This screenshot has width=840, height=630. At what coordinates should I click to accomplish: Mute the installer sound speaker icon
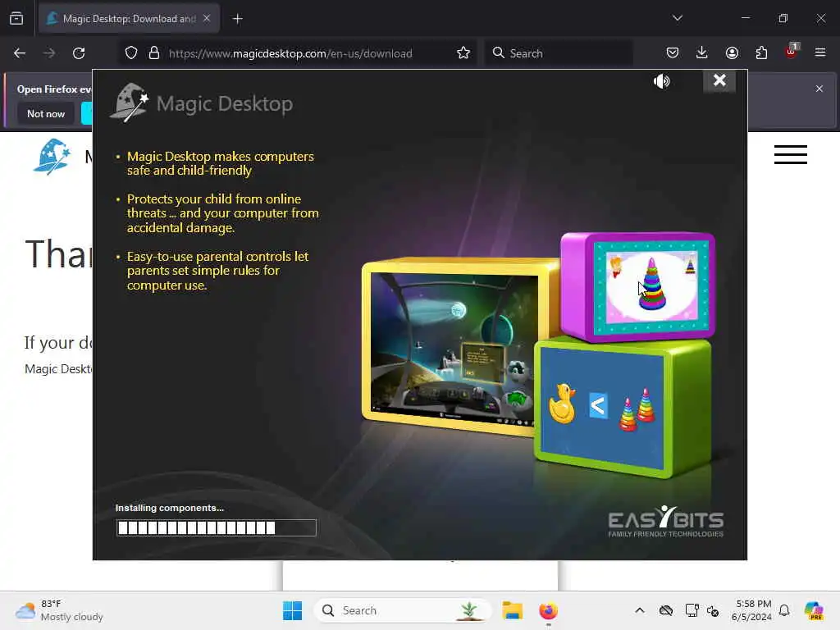tap(662, 81)
